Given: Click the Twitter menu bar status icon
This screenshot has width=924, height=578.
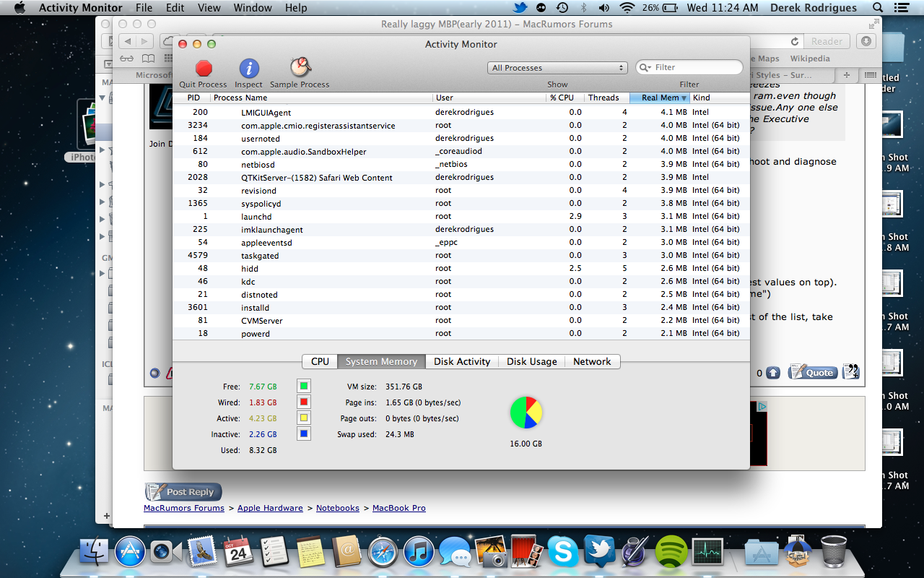Looking at the screenshot, I should pos(520,8).
